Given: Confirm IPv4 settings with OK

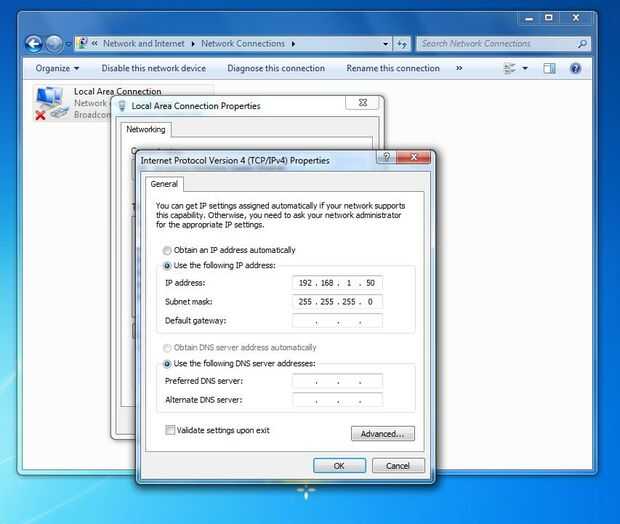Looking at the screenshot, I should coord(339,466).
